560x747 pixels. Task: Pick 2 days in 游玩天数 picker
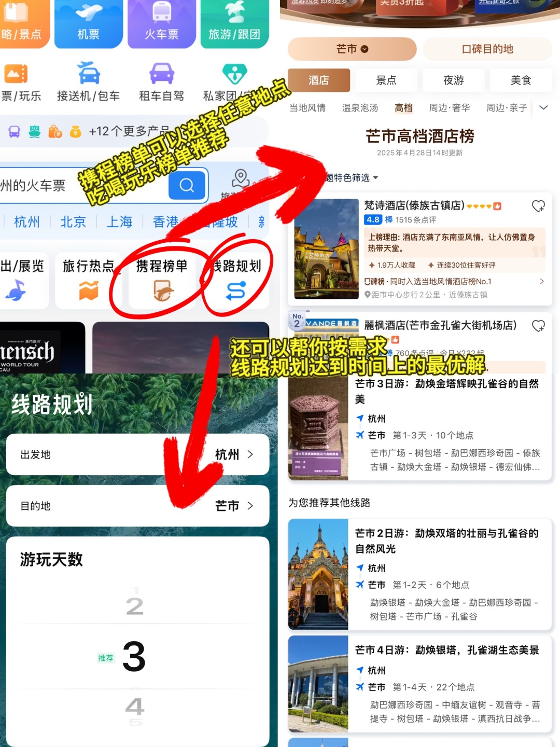click(134, 606)
